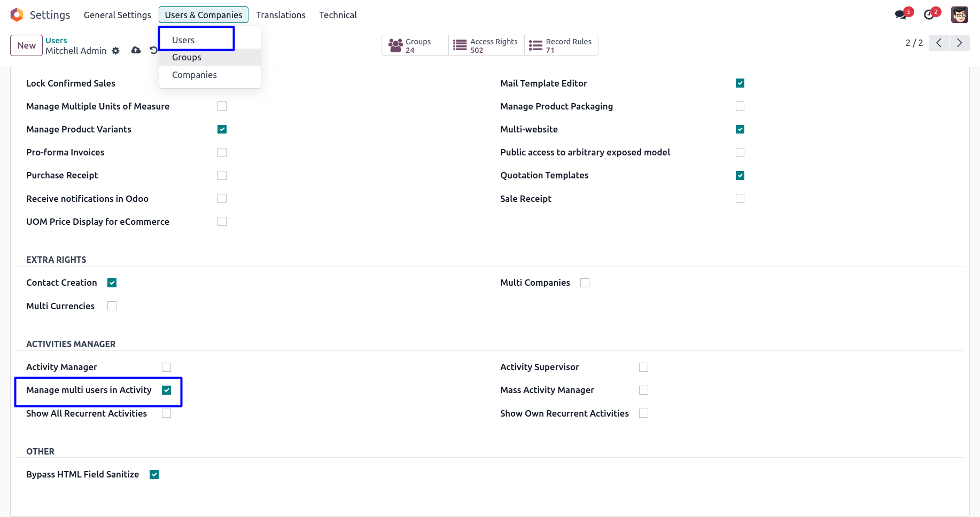The height and width of the screenshot is (517, 980).
Task: Open the chat messages icon with badge 5
Action: [901, 15]
